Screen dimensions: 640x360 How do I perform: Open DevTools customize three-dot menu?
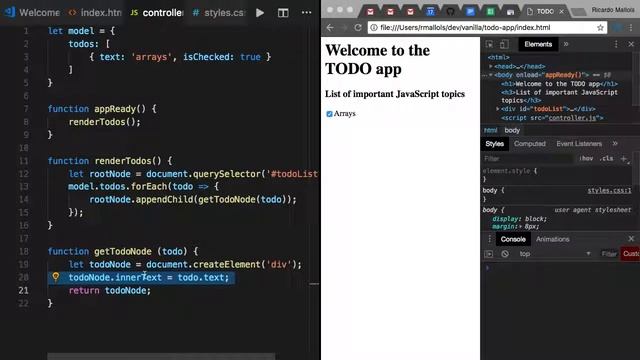pos(616,44)
